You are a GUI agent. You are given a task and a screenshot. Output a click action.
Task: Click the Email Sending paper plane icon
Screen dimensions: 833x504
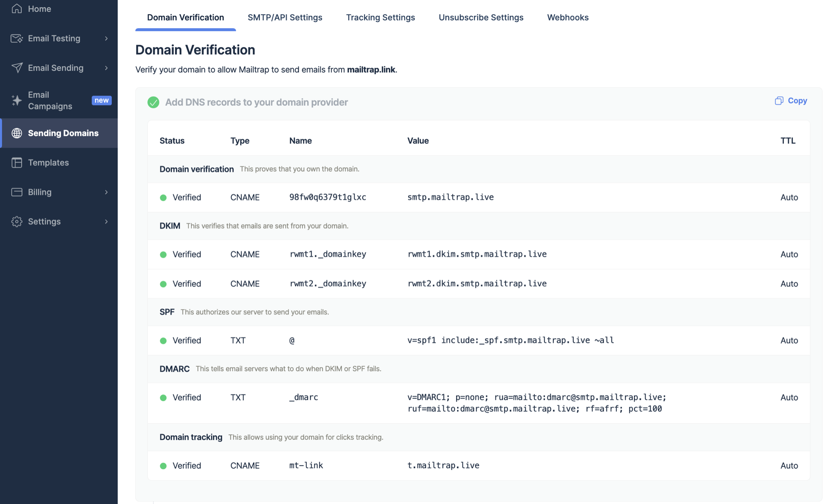point(17,68)
